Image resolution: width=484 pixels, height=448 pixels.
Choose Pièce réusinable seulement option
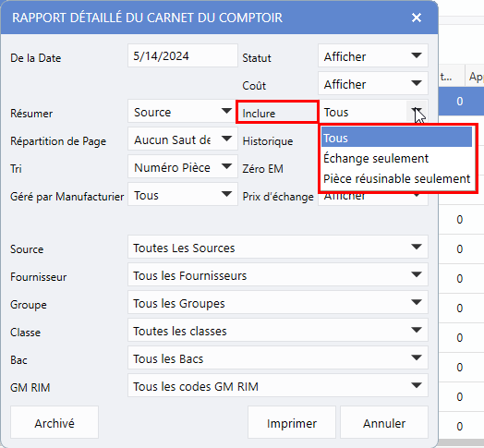[x=396, y=179]
